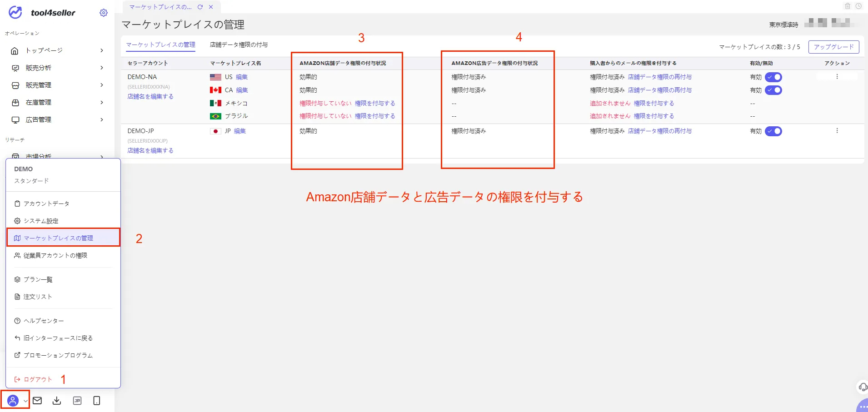Click 権限を付与する in ブラジル store data column
868x412 pixels.
click(375, 116)
